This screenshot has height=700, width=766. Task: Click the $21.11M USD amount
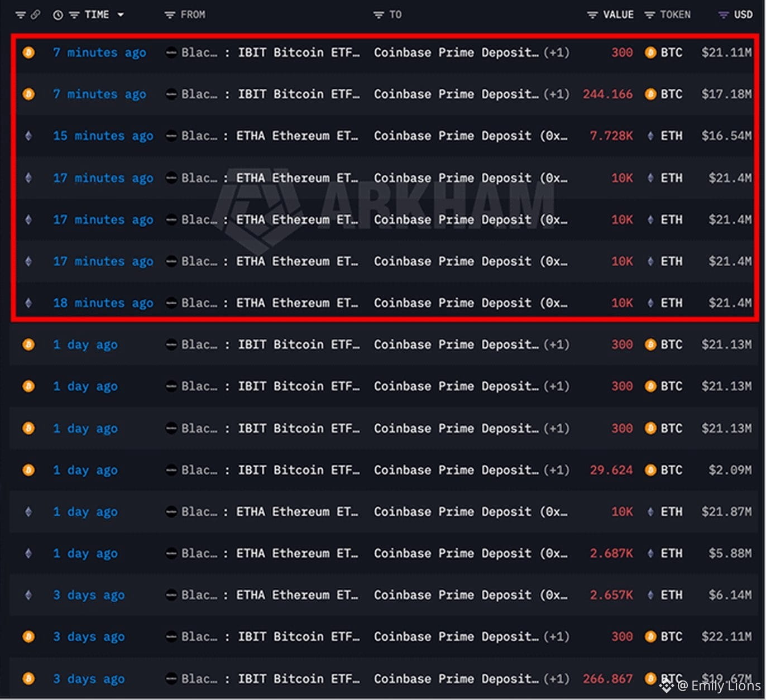726,52
